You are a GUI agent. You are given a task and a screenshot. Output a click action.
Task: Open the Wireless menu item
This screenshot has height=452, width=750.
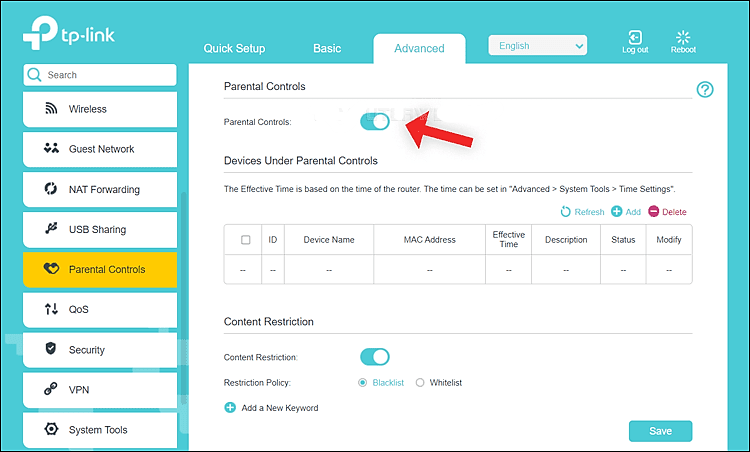100,109
